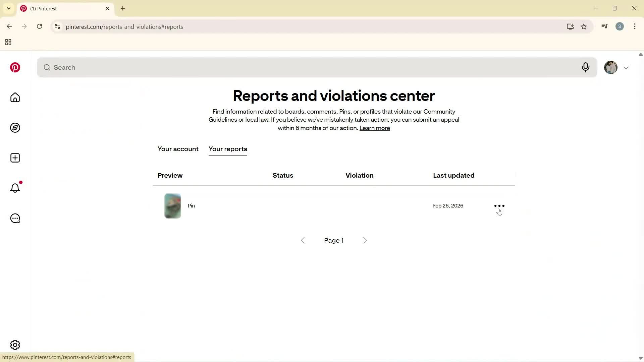The height and width of the screenshot is (362, 644).
Task: Open Messages via chat bubble icon
Action: point(15,218)
